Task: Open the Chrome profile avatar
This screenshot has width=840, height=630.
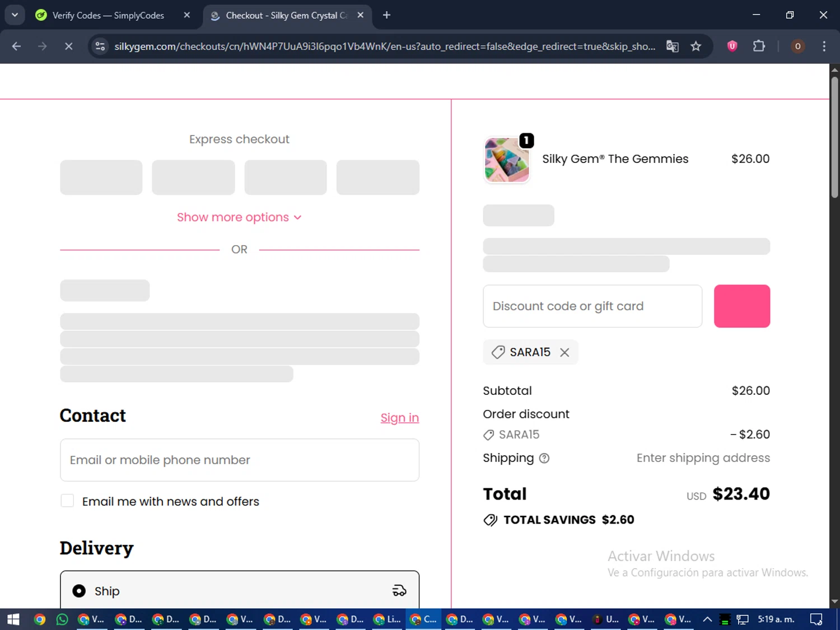Action: coord(798,46)
